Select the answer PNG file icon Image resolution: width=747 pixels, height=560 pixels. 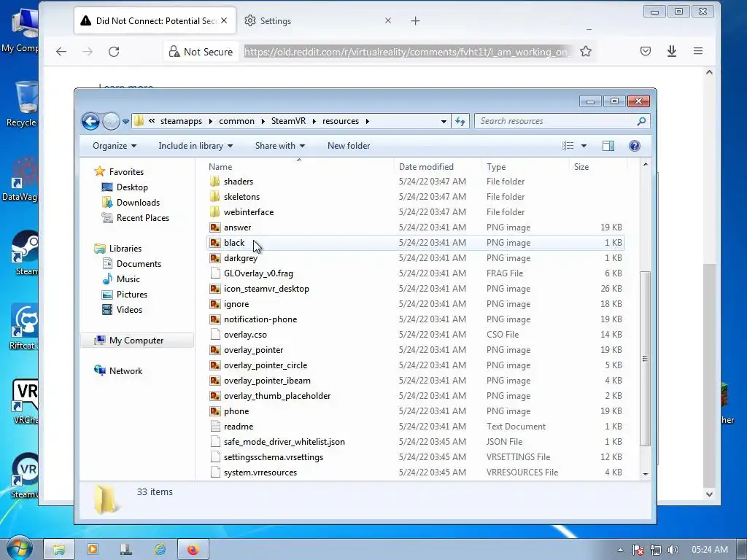coord(215,227)
